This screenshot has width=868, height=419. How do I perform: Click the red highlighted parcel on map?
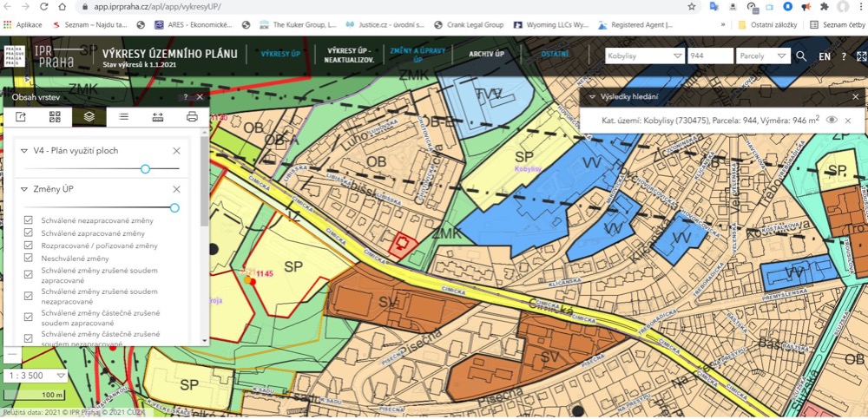404,246
